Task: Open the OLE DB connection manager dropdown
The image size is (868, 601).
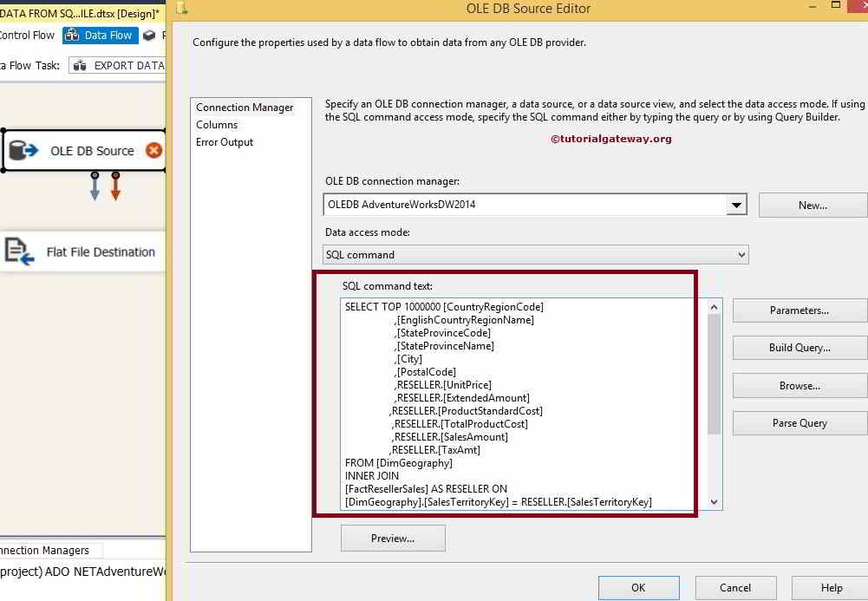Action: tap(737, 206)
